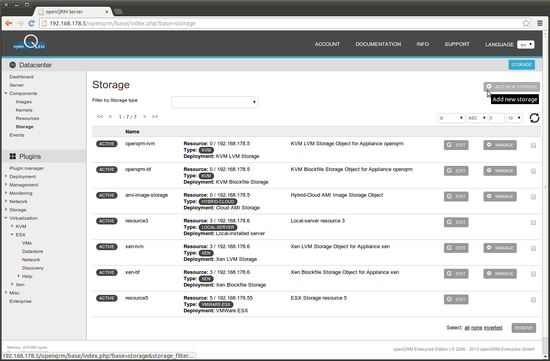Image resolution: width=550 pixels, height=361 pixels.
Task: Open the INFO menu
Action: 423,44
